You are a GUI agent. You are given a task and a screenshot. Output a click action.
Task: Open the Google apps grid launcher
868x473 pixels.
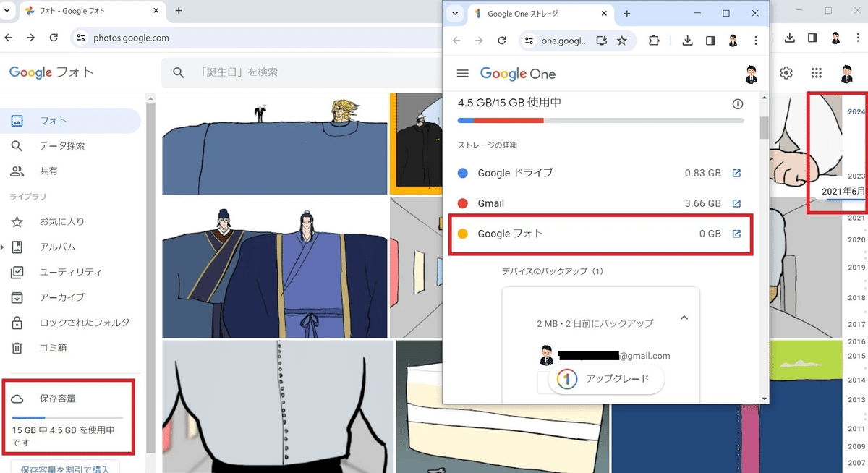(816, 73)
